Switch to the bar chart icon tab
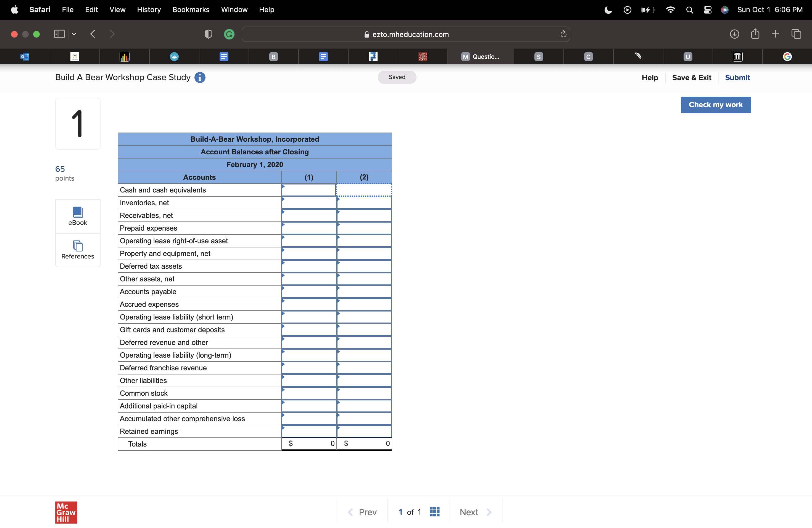Image resolution: width=812 pixels, height=528 pixels. tap(125, 57)
